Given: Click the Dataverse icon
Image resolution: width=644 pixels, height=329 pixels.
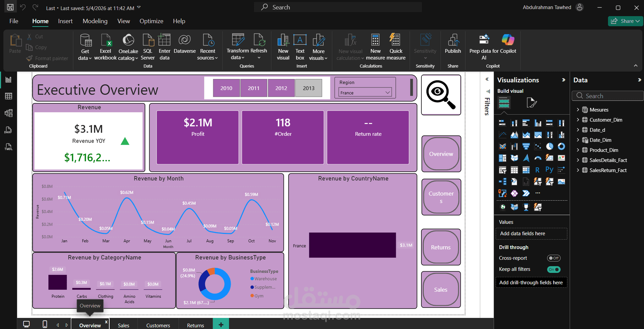Looking at the screenshot, I should 185,44.
